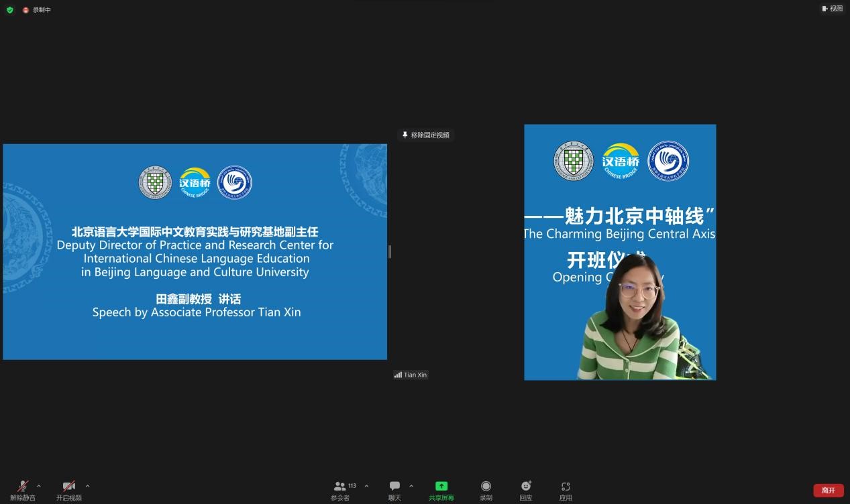Leave the meeting (离开)
This screenshot has width=850, height=504.
pos(829,490)
